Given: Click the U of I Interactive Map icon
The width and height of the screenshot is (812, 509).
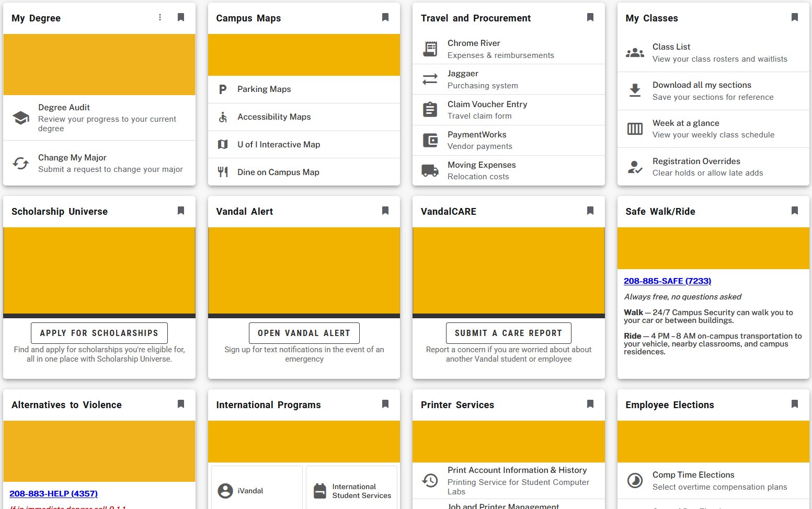Looking at the screenshot, I should tap(223, 144).
